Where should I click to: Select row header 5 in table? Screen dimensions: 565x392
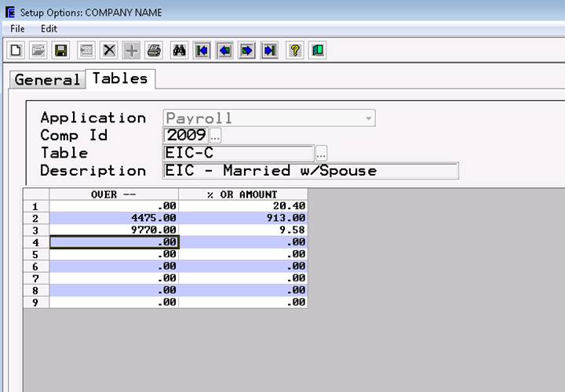coord(36,254)
